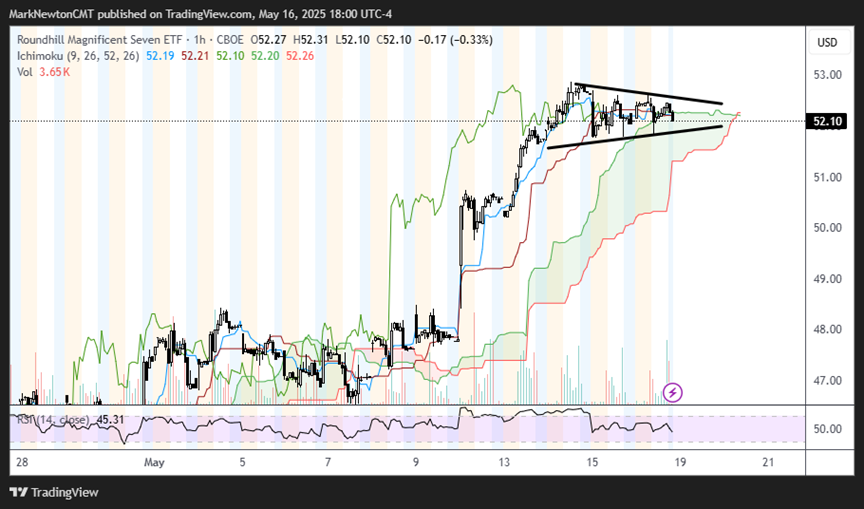Click the 53.00 price axis label
Screen dimensions: 864x509
827,74
